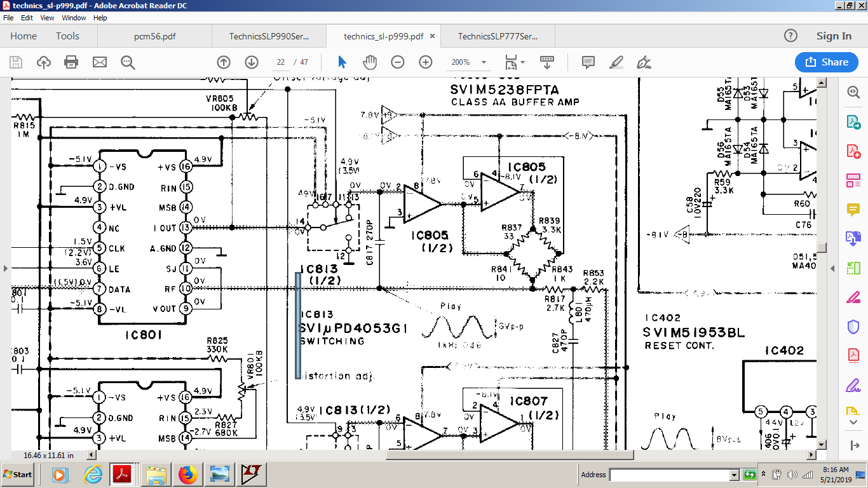Open Search tool in right sidebar

(853, 92)
